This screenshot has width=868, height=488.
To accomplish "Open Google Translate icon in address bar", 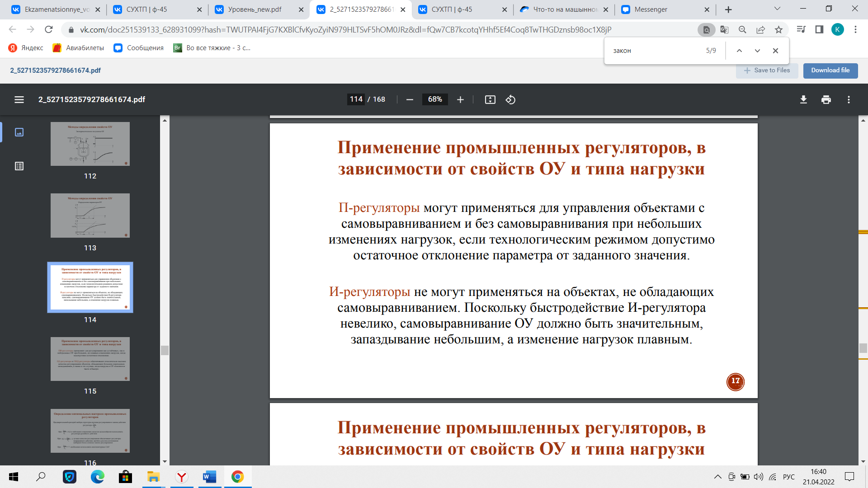I will (724, 29).
